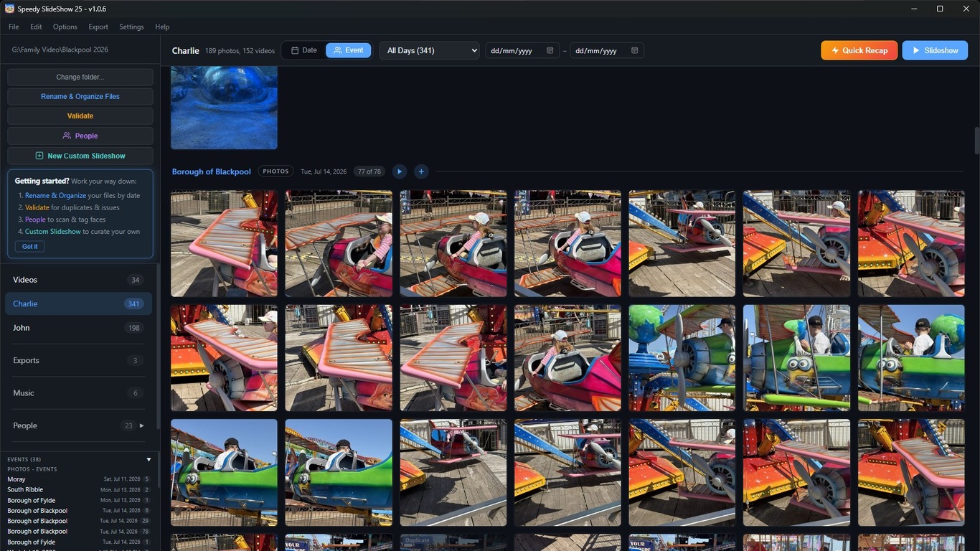Open calendar picker on the start date field
The image size is (980, 551).
[550, 51]
